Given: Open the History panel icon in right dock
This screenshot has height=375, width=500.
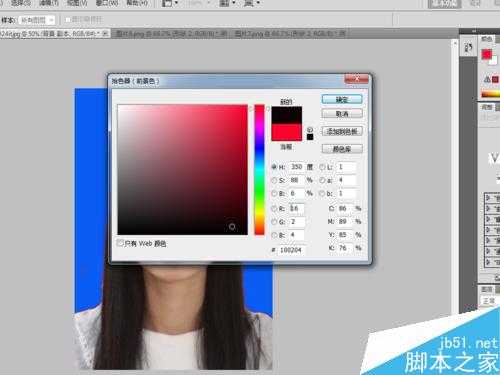Looking at the screenshot, I should pos(468,48).
